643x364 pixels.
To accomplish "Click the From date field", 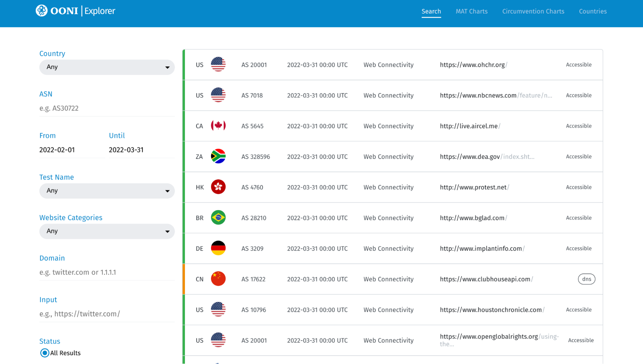I will [x=71, y=150].
